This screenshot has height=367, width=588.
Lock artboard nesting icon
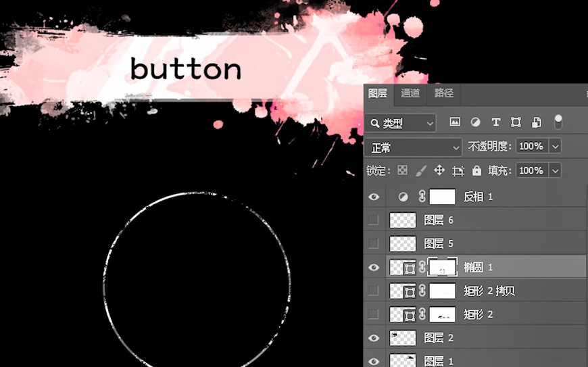tap(458, 171)
